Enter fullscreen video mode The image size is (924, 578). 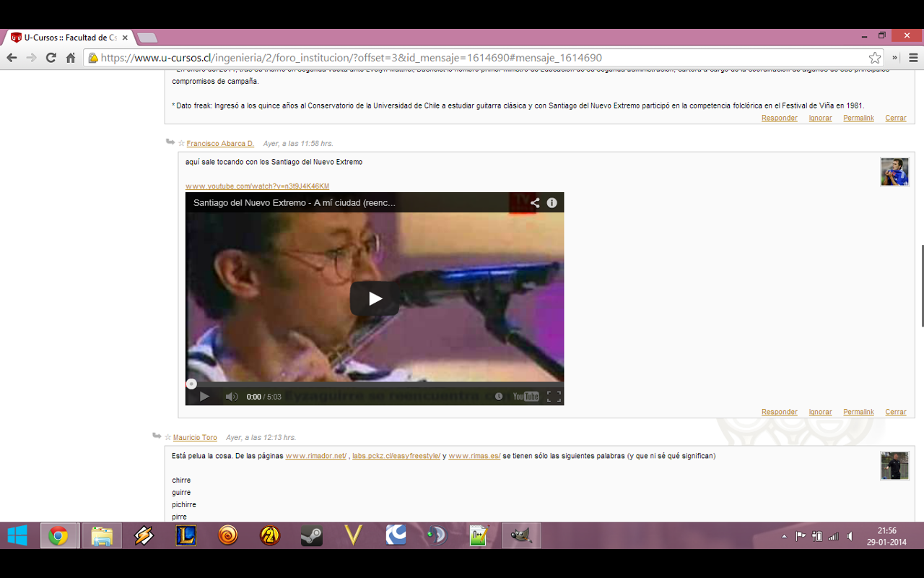[x=554, y=397]
